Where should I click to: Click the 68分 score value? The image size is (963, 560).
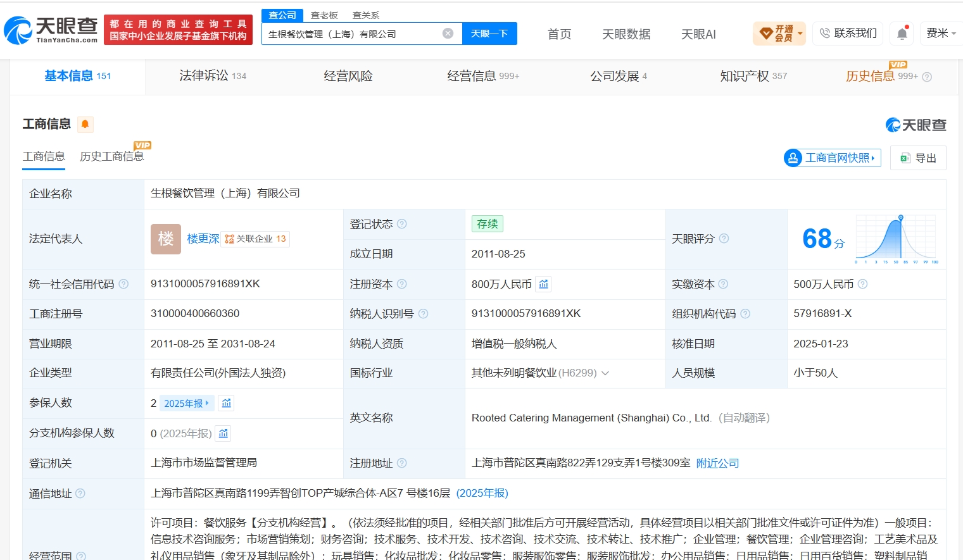(x=823, y=239)
